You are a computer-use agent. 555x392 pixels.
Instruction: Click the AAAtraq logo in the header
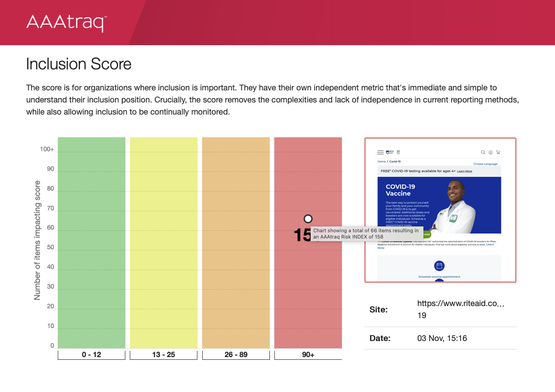click(x=65, y=22)
